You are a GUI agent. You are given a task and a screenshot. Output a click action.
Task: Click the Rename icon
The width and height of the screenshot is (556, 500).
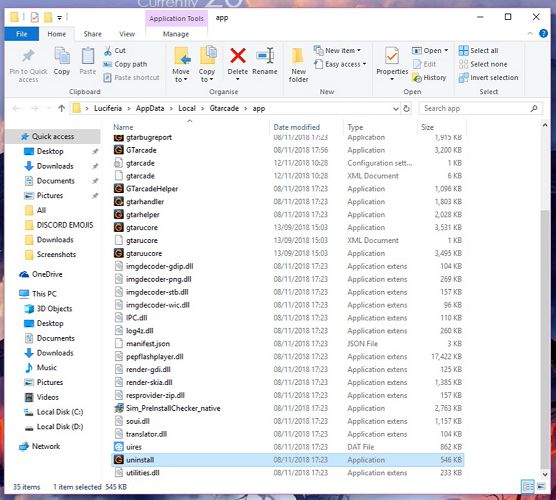click(265, 56)
